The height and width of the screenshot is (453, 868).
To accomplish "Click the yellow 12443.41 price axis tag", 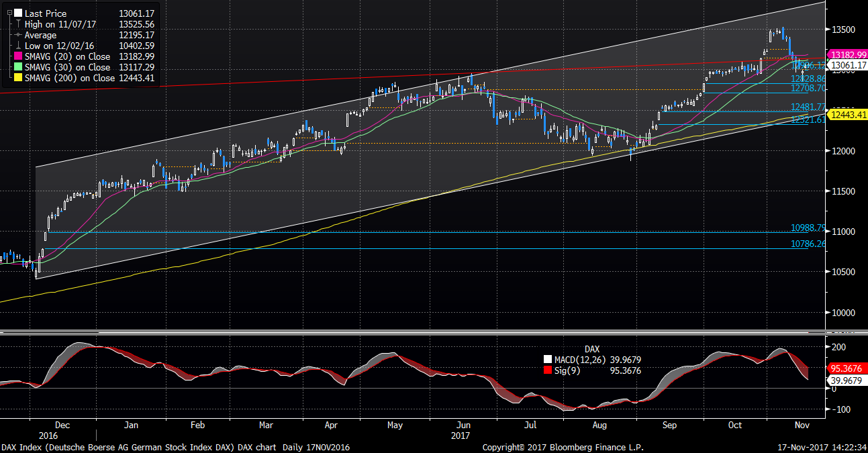I will [x=847, y=115].
